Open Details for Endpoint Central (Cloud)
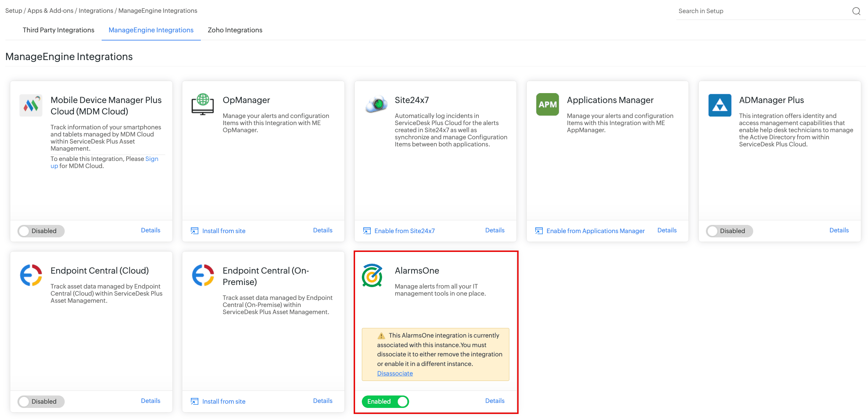Viewport: 868px width, 420px height. pos(151,401)
